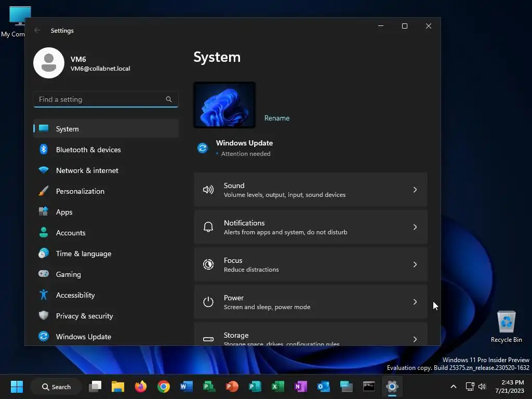This screenshot has height=399, width=532.
Task: Open Command Prompt from taskbar
Action: click(x=369, y=387)
